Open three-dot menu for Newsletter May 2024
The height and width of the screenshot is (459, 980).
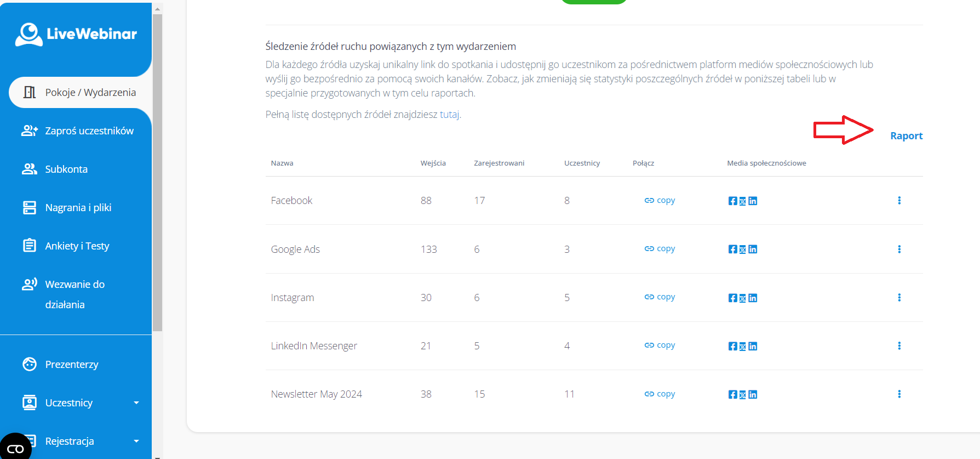(x=899, y=394)
